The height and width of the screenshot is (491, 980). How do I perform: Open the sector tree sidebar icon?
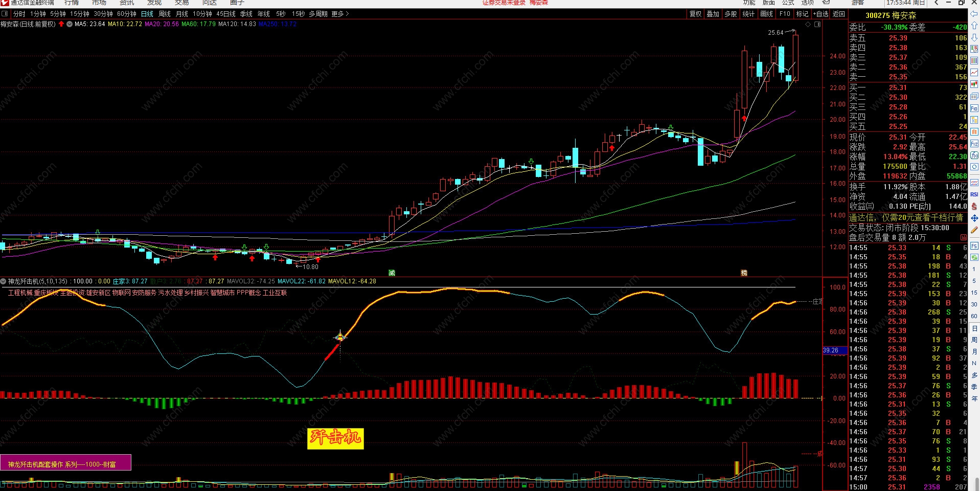point(974,120)
